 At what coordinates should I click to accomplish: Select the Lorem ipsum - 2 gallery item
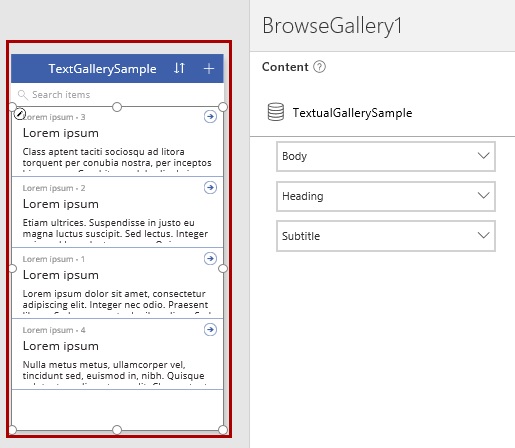(x=117, y=212)
